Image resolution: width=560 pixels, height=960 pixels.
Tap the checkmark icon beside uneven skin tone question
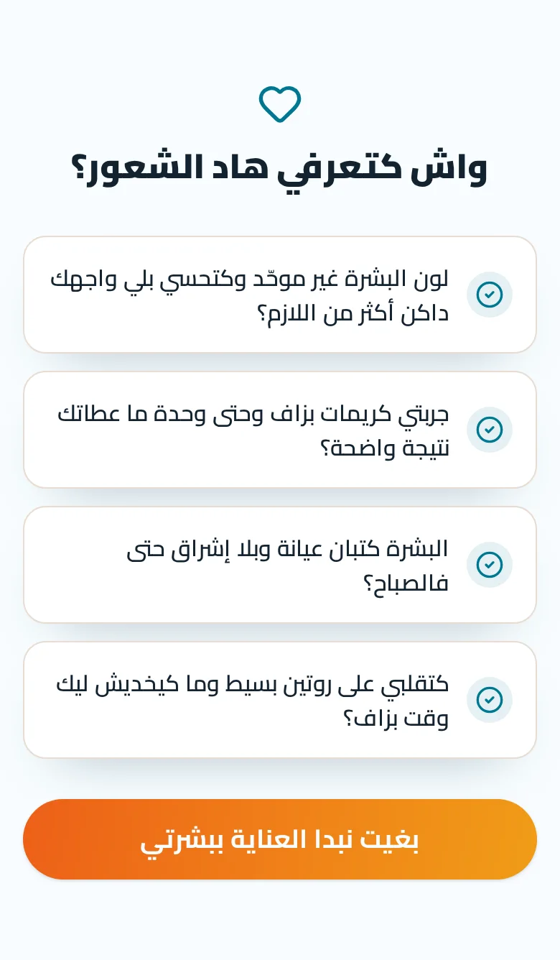coord(490,295)
